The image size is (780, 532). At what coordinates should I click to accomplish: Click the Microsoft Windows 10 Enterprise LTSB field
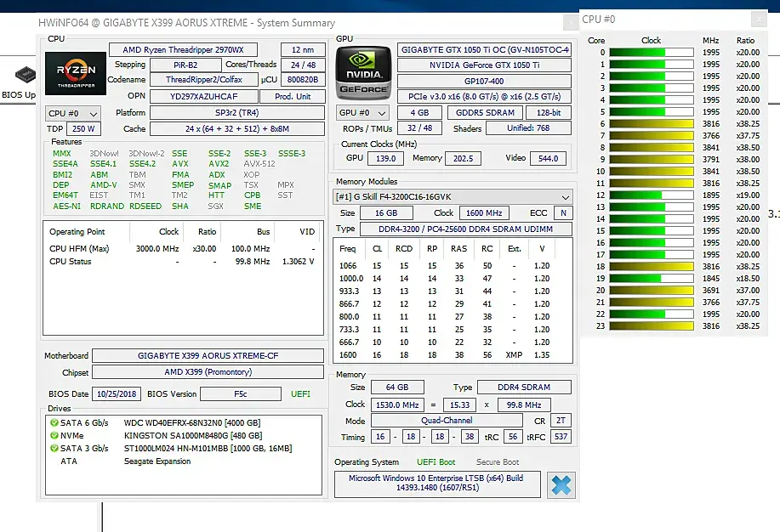pos(437,483)
